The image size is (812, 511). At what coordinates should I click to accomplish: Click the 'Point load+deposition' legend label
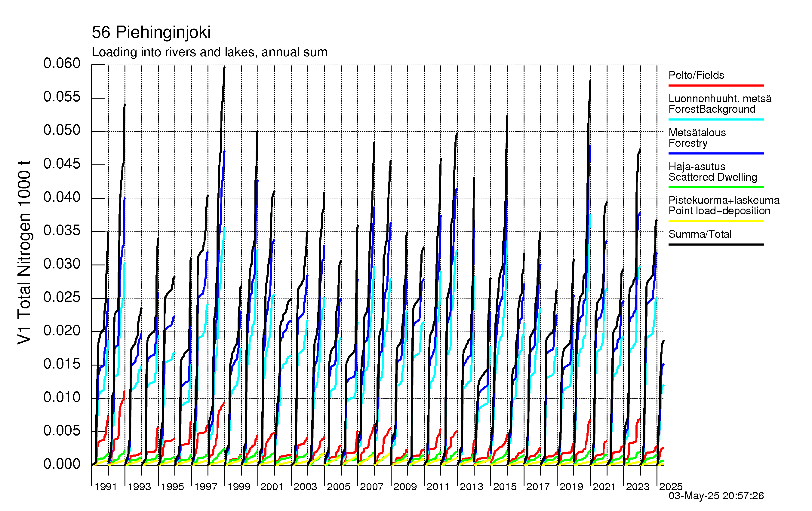[x=719, y=211]
